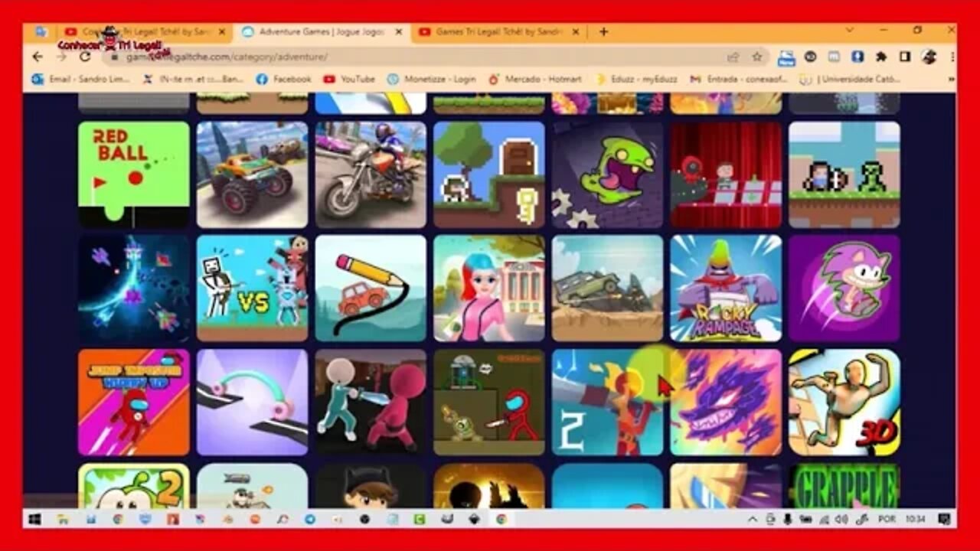Viewport: 980px width, 551px height.
Task: Open the red impostor knife game
Action: 489,403
